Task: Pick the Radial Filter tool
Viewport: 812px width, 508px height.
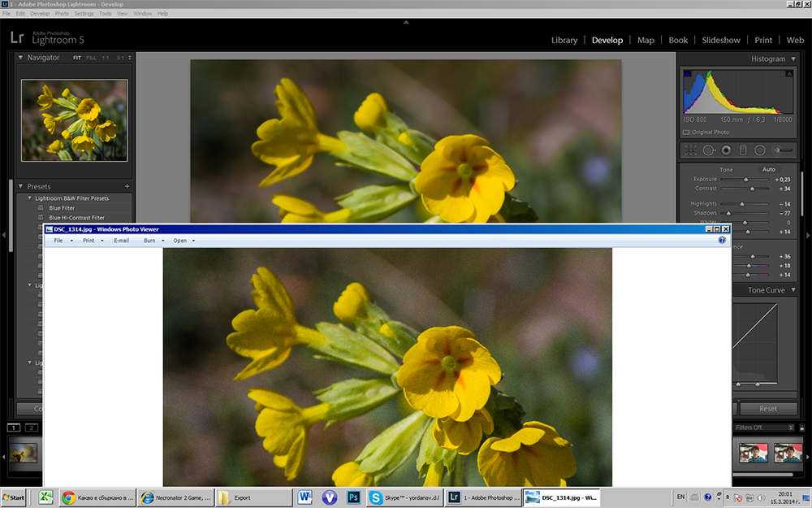Action: pos(760,150)
